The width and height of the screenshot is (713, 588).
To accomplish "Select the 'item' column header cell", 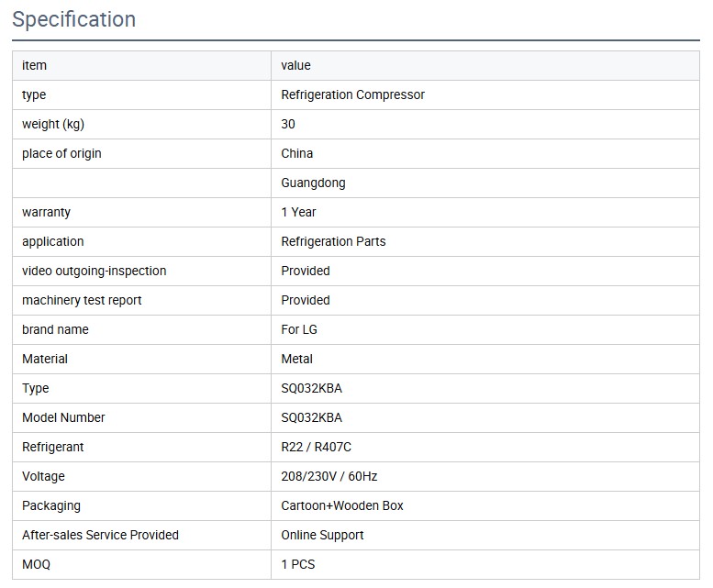I will (34, 65).
